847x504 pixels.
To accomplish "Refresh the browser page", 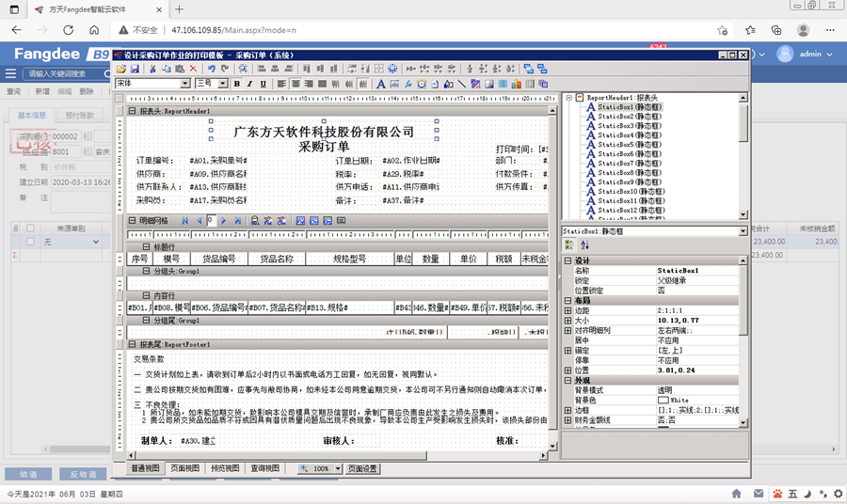I will 68,30.
